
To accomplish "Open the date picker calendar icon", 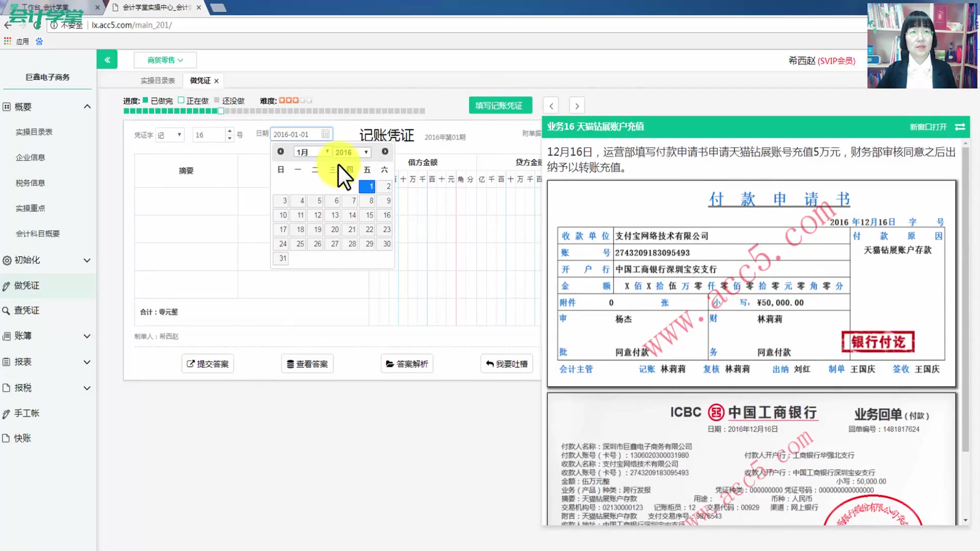I will (x=325, y=134).
